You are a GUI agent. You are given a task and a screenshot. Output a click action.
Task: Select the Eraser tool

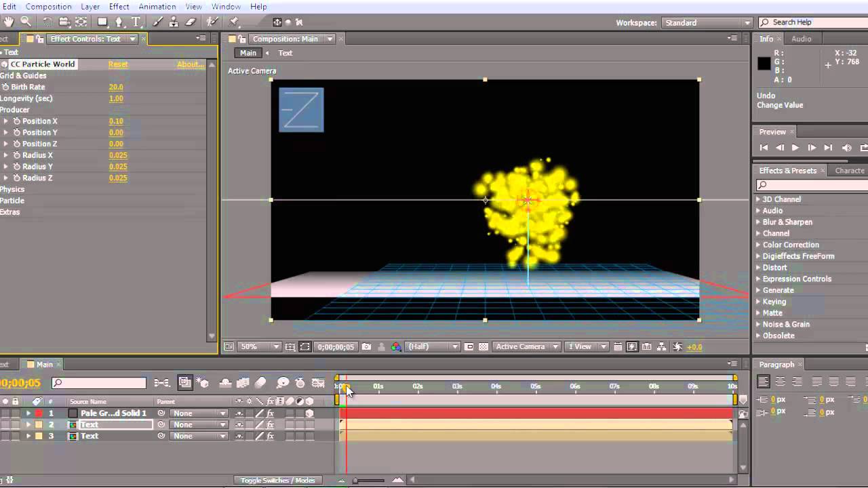coord(191,22)
